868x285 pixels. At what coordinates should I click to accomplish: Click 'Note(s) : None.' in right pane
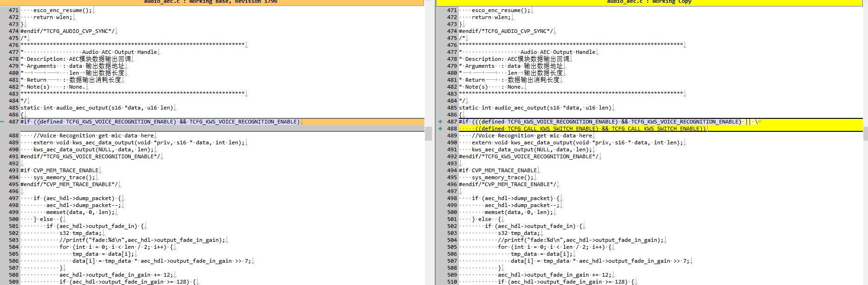pyautogui.click(x=493, y=87)
